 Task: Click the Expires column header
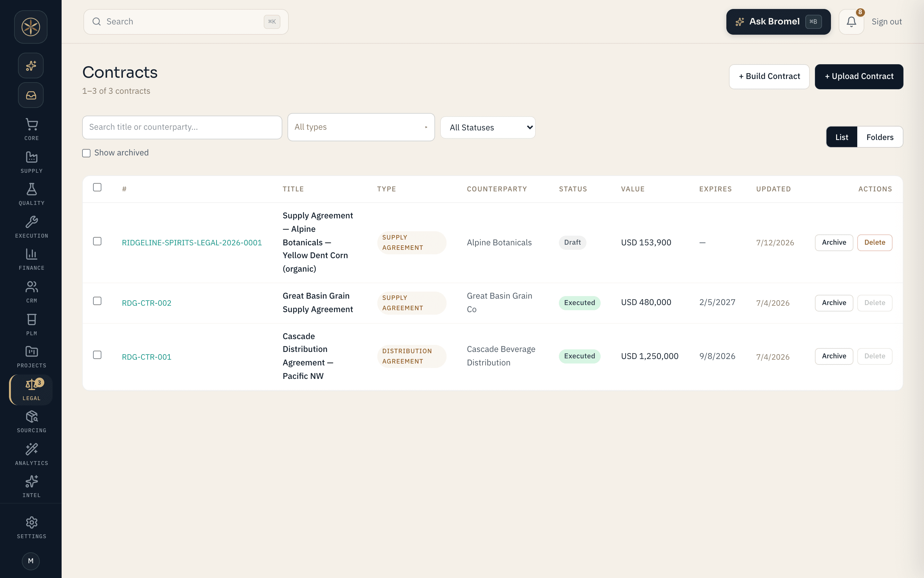coord(715,189)
